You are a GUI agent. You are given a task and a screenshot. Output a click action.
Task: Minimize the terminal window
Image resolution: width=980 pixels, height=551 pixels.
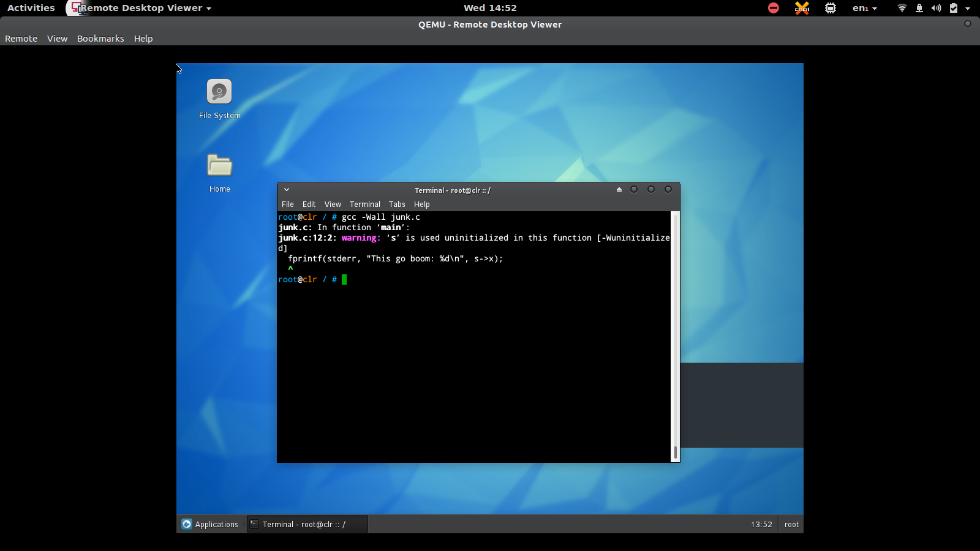(x=634, y=189)
